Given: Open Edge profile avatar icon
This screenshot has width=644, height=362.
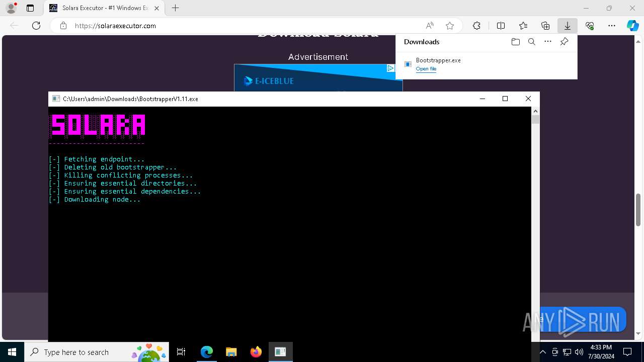Looking at the screenshot, I should pos(11,8).
